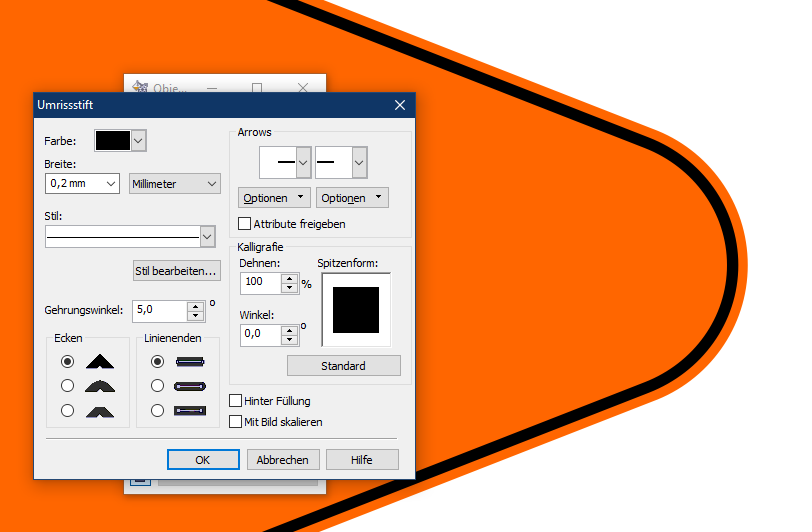
Task: Click the rounded corner shape icon
Action: tap(100, 386)
